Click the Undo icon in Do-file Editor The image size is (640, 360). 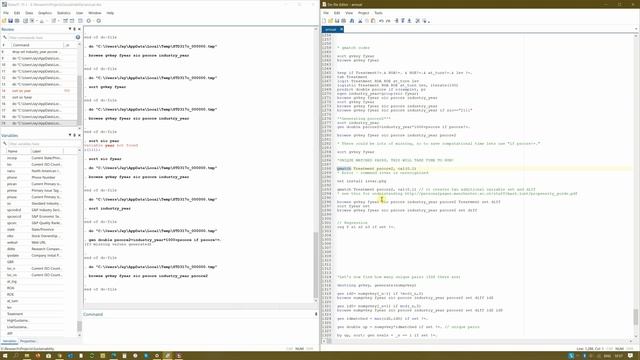pyautogui.click(x=381, y=21)
